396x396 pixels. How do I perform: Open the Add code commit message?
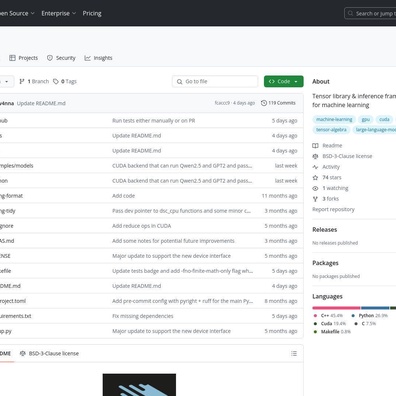click(123, 196)
